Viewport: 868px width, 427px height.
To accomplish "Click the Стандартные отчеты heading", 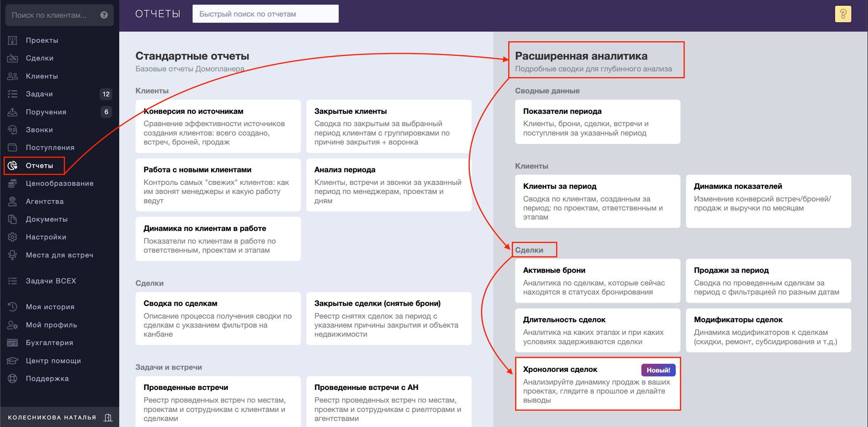I will click(x=192, y=56).
